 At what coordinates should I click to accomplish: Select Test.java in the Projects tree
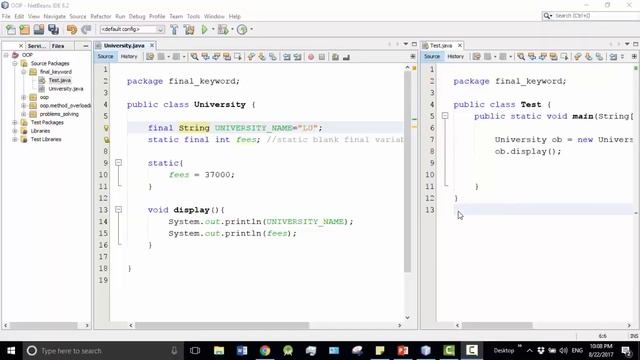[x=60, y=80]
